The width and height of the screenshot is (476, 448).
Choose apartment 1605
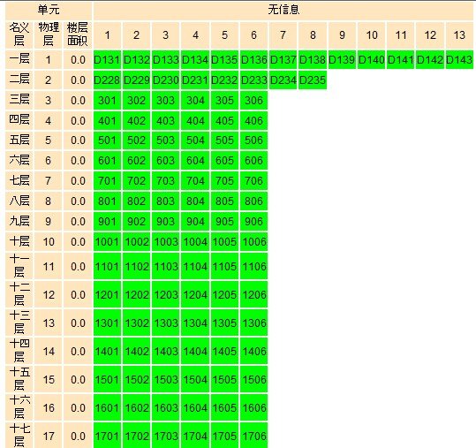224,407
